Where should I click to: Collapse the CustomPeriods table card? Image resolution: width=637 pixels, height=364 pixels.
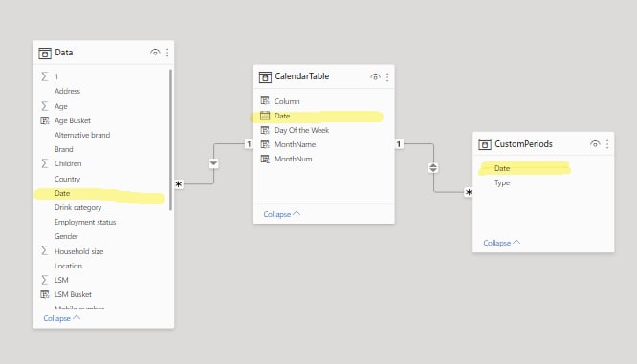[501, 243]
